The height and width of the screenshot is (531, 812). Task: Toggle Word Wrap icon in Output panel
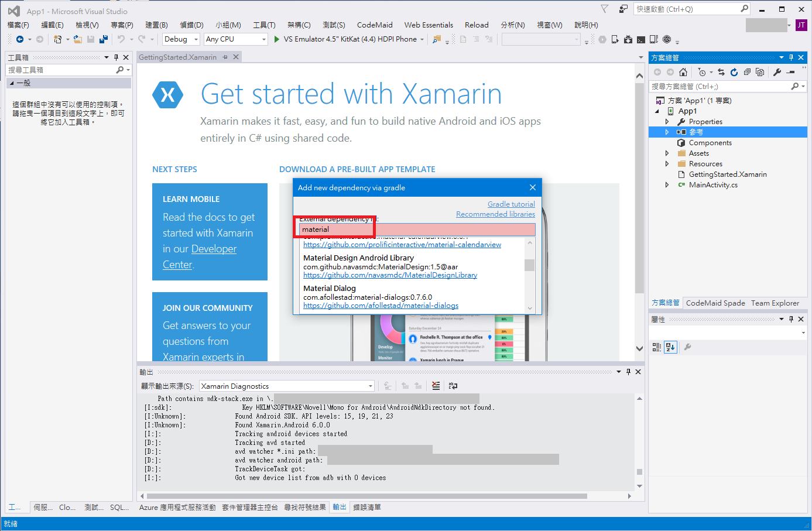(x=453, y=386)
